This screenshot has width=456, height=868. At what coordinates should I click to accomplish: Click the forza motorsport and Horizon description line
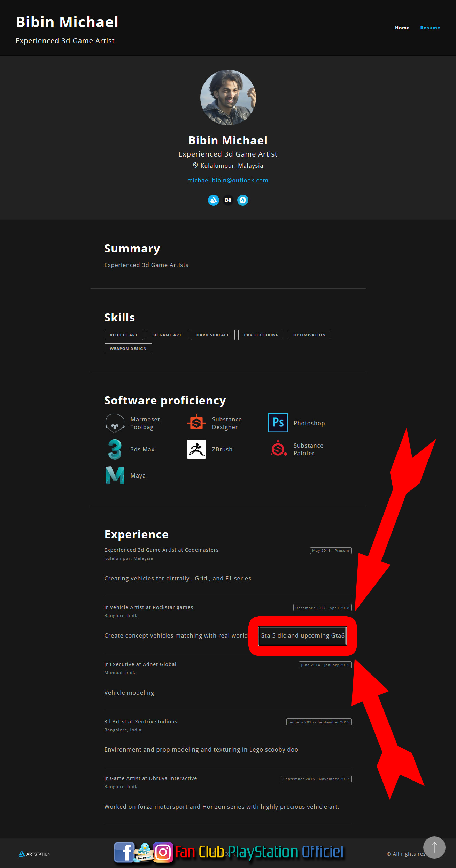[x=222, y=807]
